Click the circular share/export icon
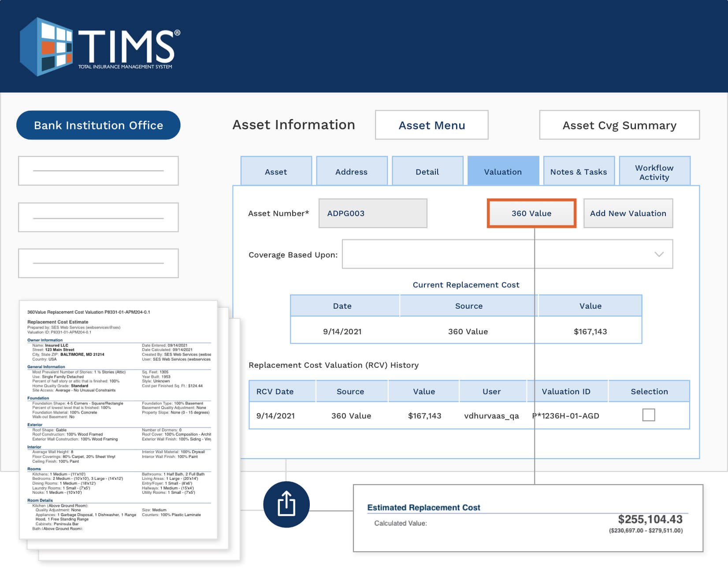 click(x=286, y=504)
